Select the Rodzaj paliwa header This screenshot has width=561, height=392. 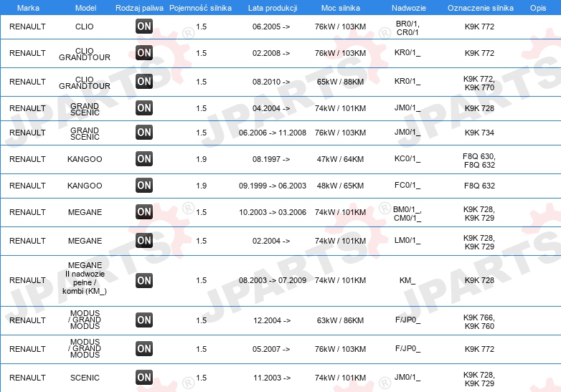coord(140,8)
